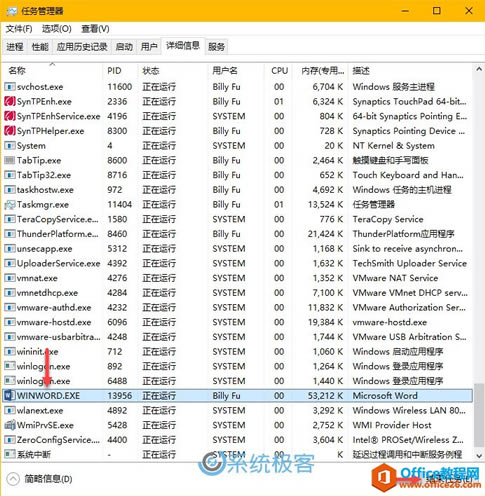Click the TabTip32.exe icon
The height and width of the screenshot is (496, 485).
pos(10,175)
